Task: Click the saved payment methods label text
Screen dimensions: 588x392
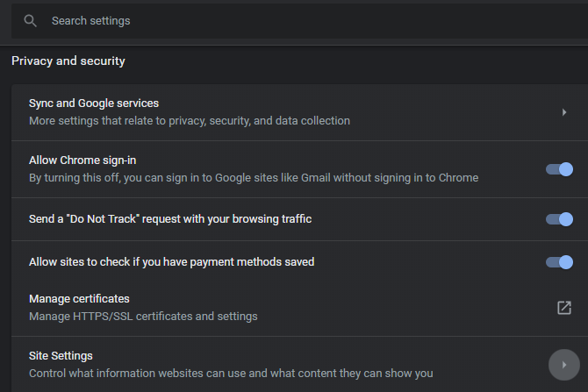Action: coord(171,261)
